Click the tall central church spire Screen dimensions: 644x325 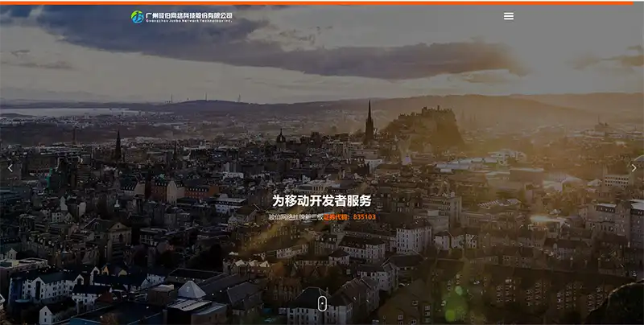[369, 122]
